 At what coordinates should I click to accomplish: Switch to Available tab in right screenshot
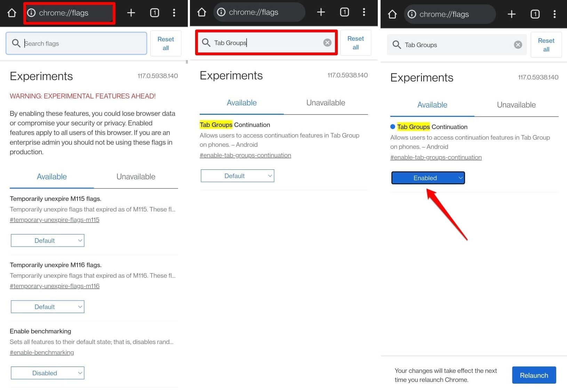point(432,105)
